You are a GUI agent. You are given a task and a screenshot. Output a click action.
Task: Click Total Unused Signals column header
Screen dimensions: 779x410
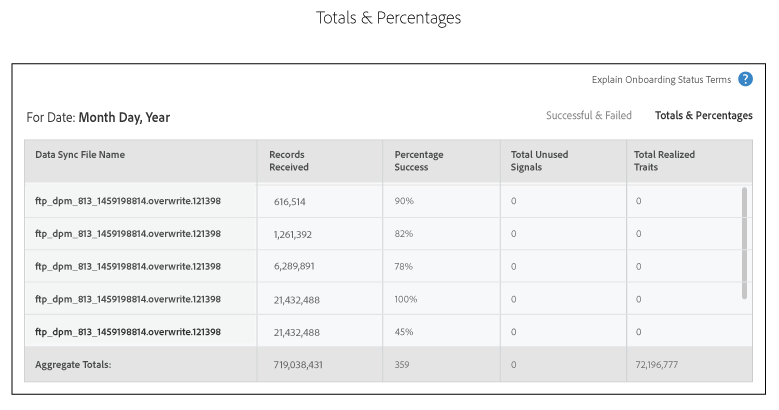pyautogui.click(x=540, y=161)
